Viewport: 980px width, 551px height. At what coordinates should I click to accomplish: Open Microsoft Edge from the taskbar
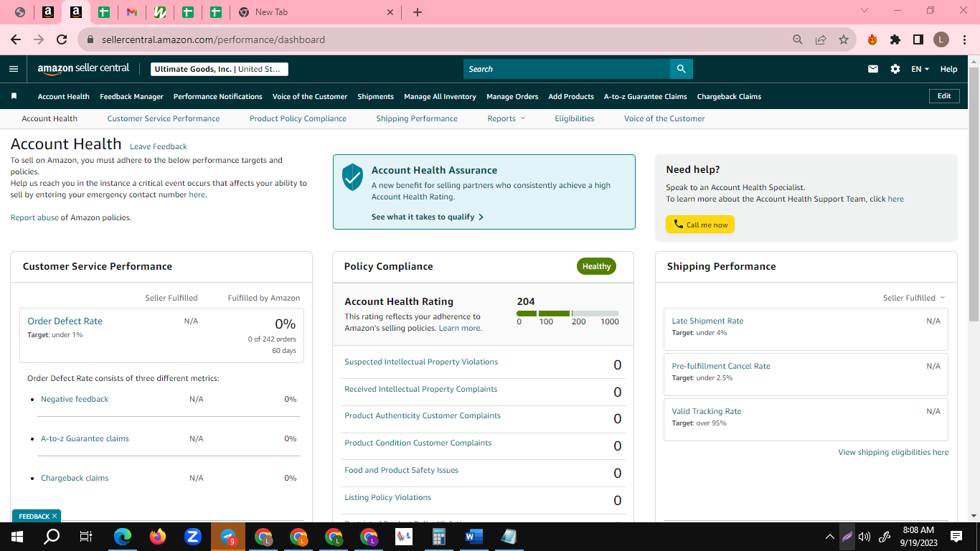coord(123,536)
